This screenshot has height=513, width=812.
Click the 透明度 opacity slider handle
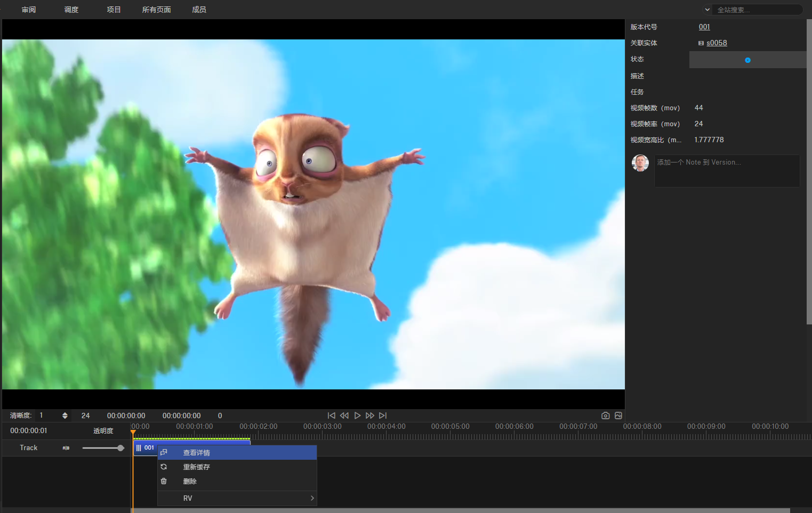[x=121, y=448]
